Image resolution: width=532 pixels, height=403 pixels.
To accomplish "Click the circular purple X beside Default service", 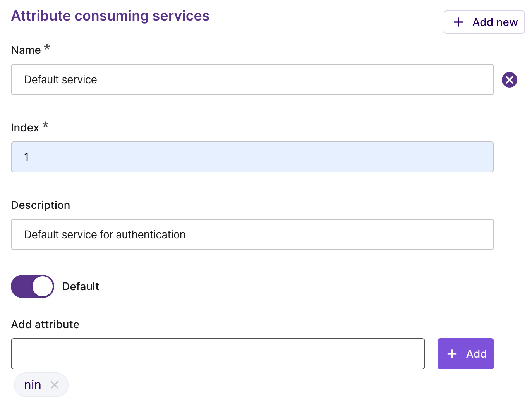I will tap(510, 79).
